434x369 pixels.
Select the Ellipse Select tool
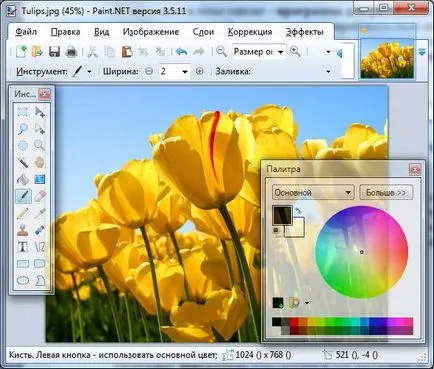point(23,146)
